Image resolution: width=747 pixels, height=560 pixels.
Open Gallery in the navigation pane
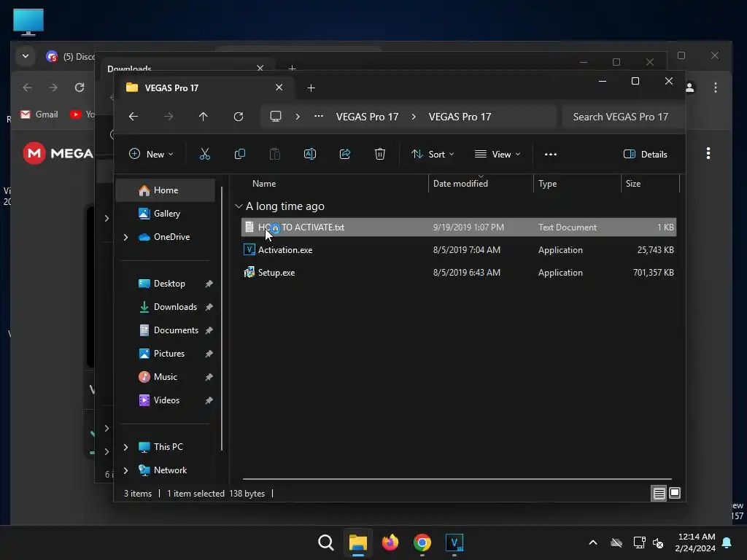point(166,214)
